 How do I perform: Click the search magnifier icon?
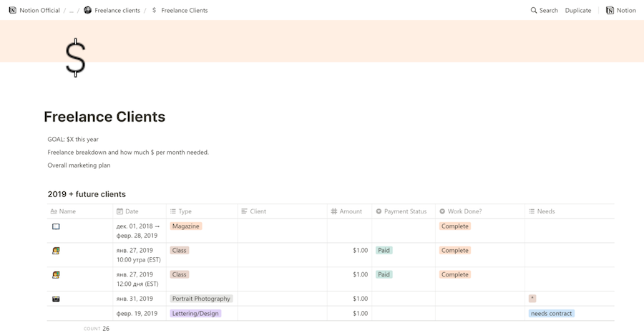point(534,11)
